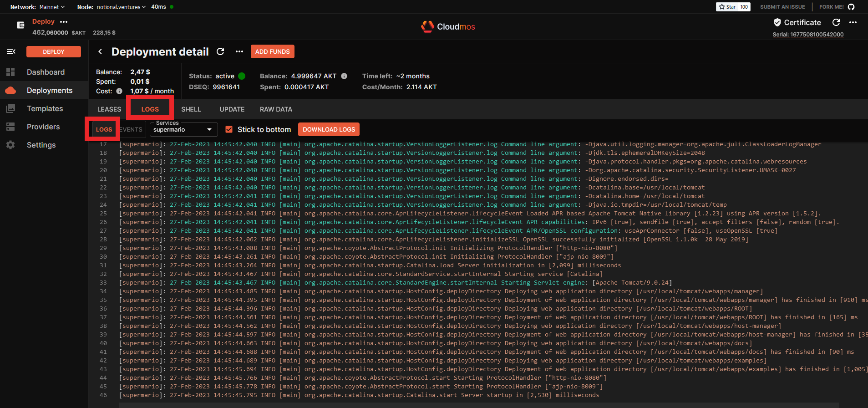
Task: Click the Download Logs button
Action: (329, 129)
